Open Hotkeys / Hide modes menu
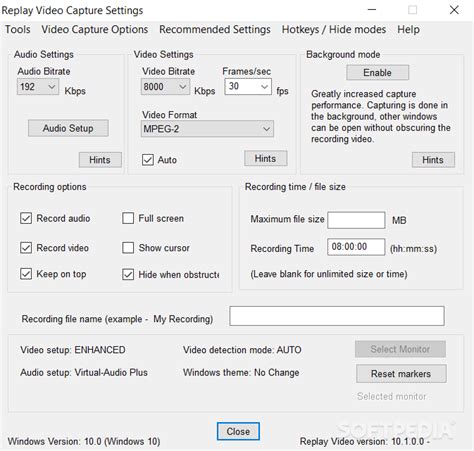 tap(334, 29)
